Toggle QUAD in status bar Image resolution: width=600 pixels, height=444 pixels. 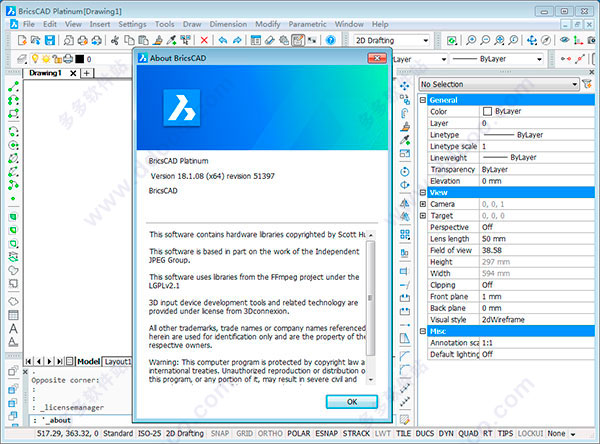tap(468, 433)
